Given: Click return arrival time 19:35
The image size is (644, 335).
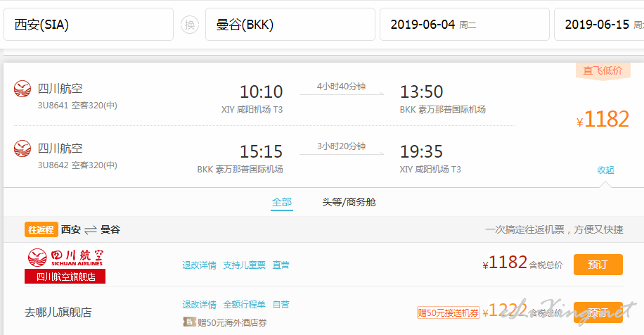Looking at the screenshot, I should 421,152.
